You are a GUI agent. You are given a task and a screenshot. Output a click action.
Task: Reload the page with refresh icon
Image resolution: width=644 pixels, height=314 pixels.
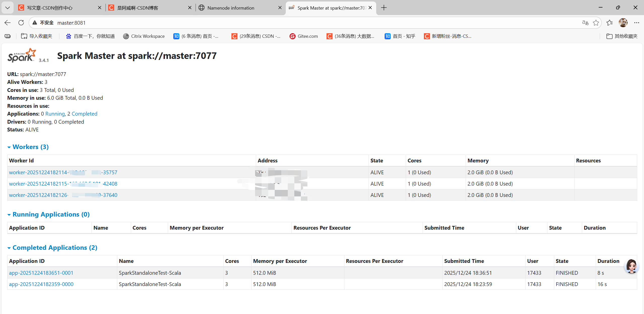tap(21, 23)
